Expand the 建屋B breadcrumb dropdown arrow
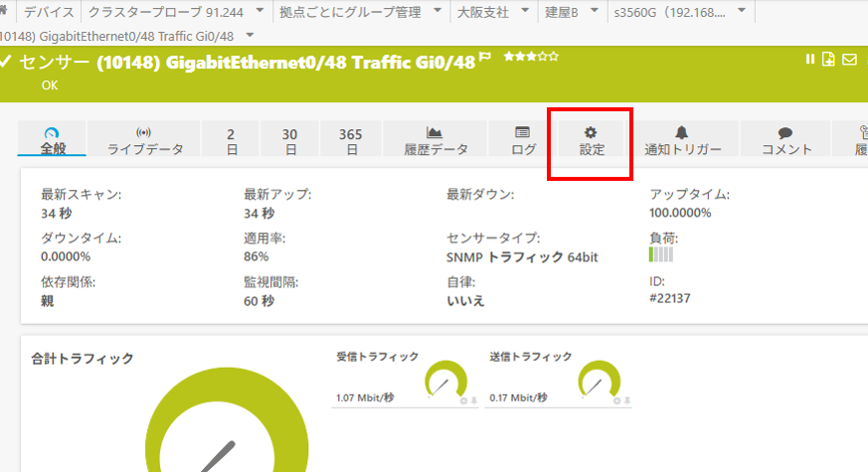The image size is (868, 472). click(x=594, y=13)
